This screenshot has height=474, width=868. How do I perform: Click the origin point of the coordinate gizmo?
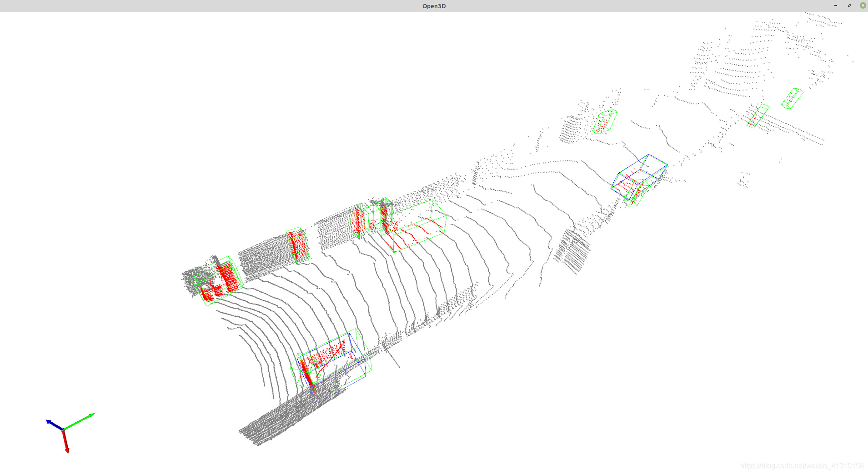[x=65, y=429]
